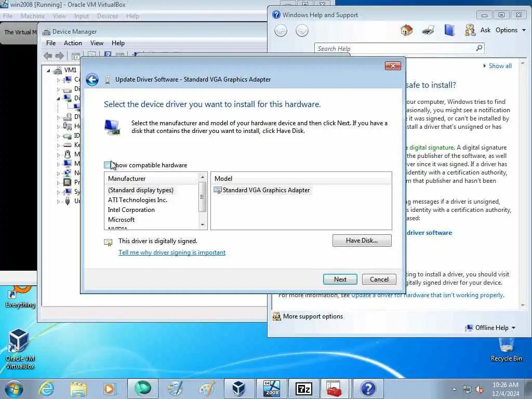
Task: Open Internet Explorer from taskbar
Action: (46, 389)
